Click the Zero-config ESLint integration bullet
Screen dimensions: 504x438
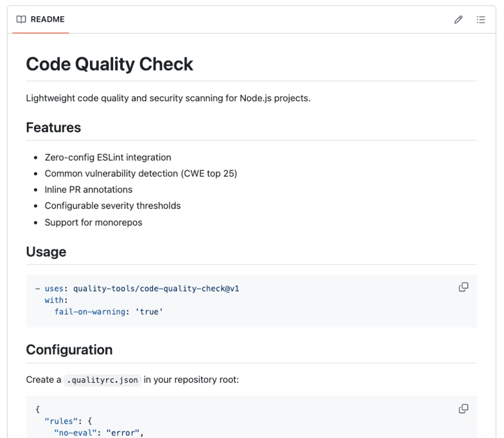[108, 157]
